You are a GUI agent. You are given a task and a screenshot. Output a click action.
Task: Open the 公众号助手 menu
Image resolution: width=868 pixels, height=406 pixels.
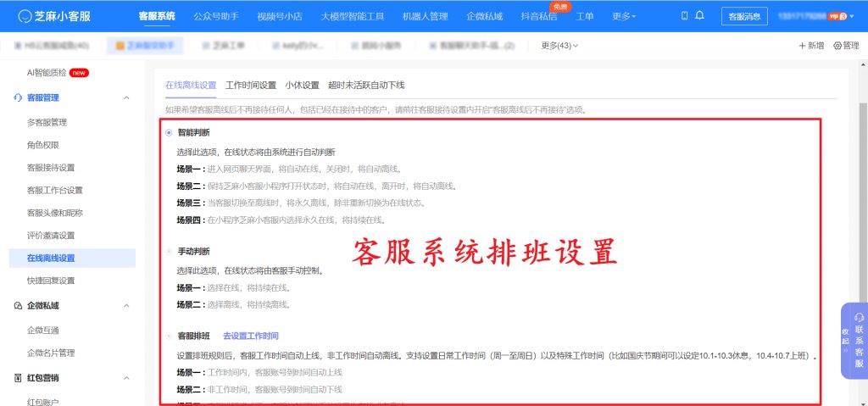(x=216, y=16)
